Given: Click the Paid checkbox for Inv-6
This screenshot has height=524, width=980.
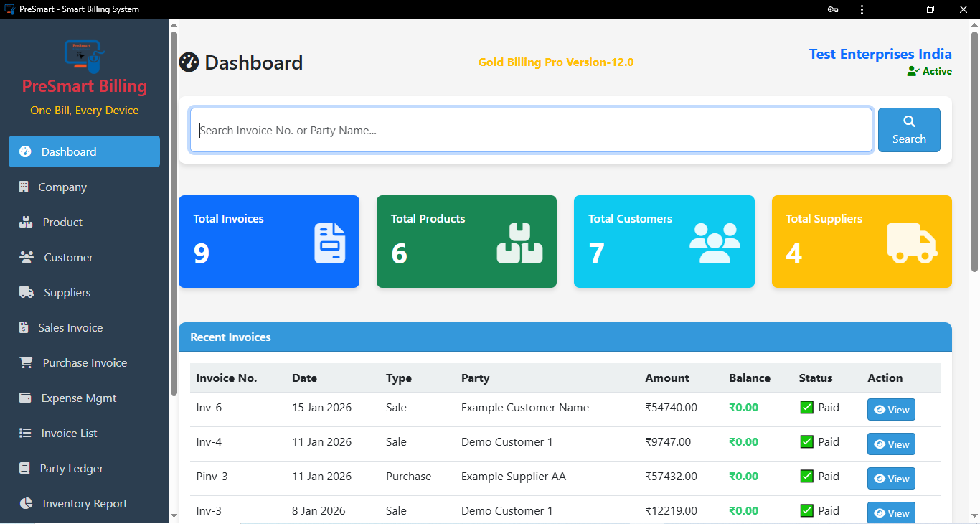Looking at the screenshot, I should point(807,407).
